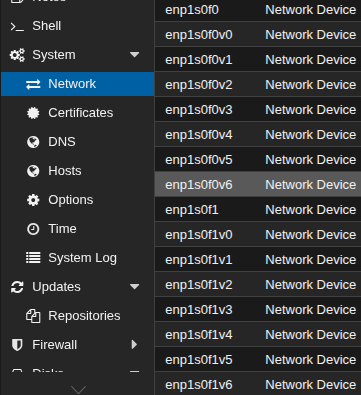
Task: Click the System gears icon
Action: tap(17, 55)
